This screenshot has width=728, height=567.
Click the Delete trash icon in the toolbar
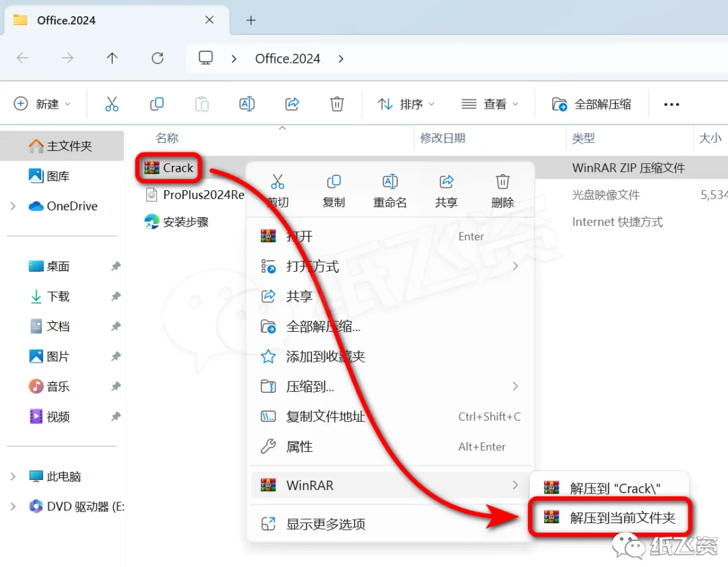click(337, 104)
